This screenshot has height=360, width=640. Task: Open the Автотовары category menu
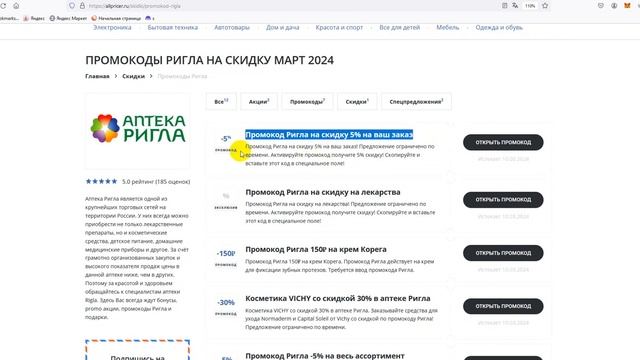(232, 27)
